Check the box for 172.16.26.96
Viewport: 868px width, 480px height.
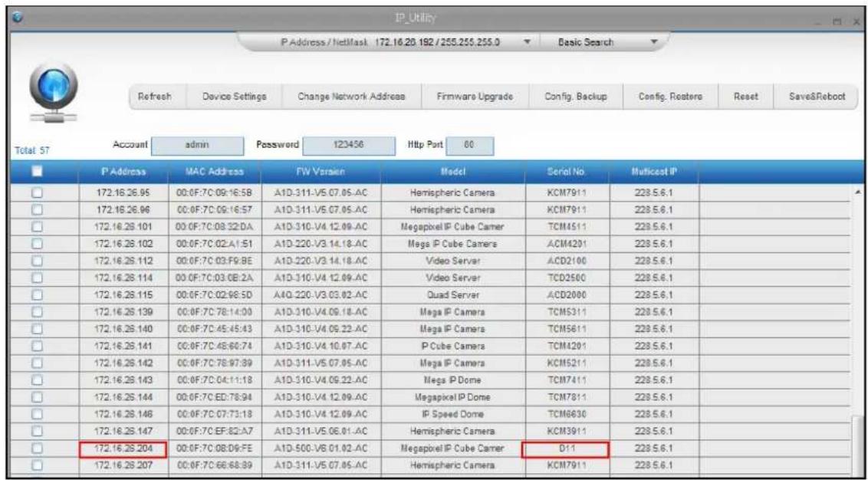pyautogui.click(x=37, y=210)
